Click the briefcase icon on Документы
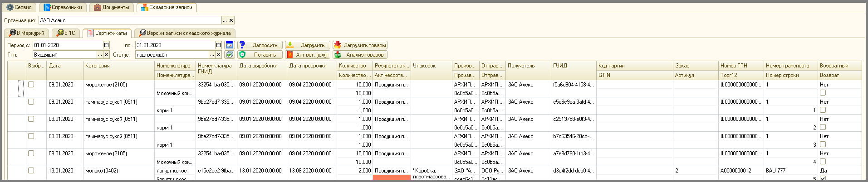Screen dimensions: 868x182 click(x=98, y=7)
